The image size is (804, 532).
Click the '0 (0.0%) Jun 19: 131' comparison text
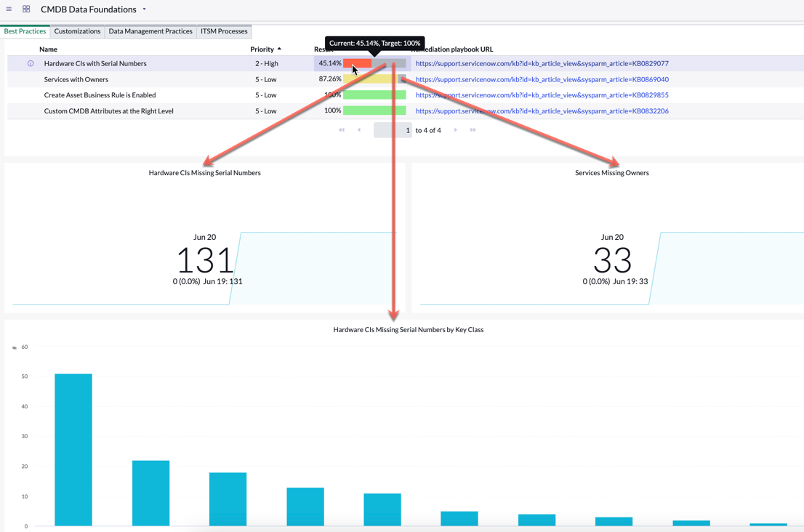(x=208, y=281)
